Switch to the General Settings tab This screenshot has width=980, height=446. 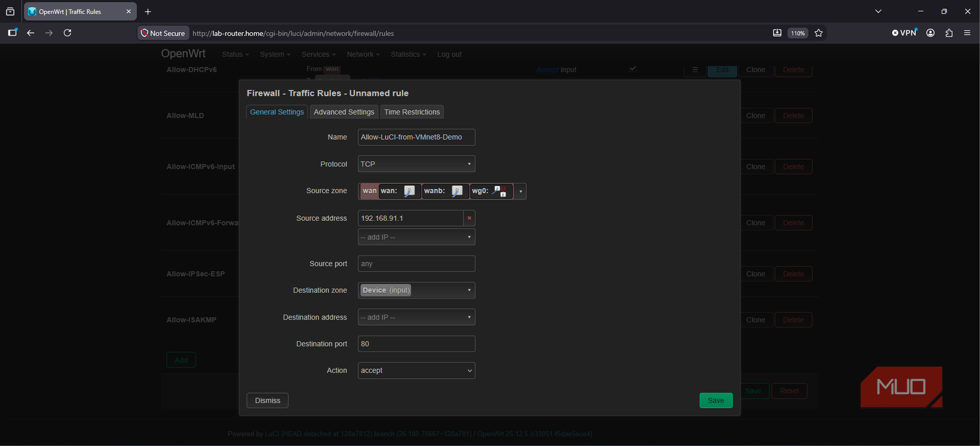pyautogui.click(x=277, y=112)
